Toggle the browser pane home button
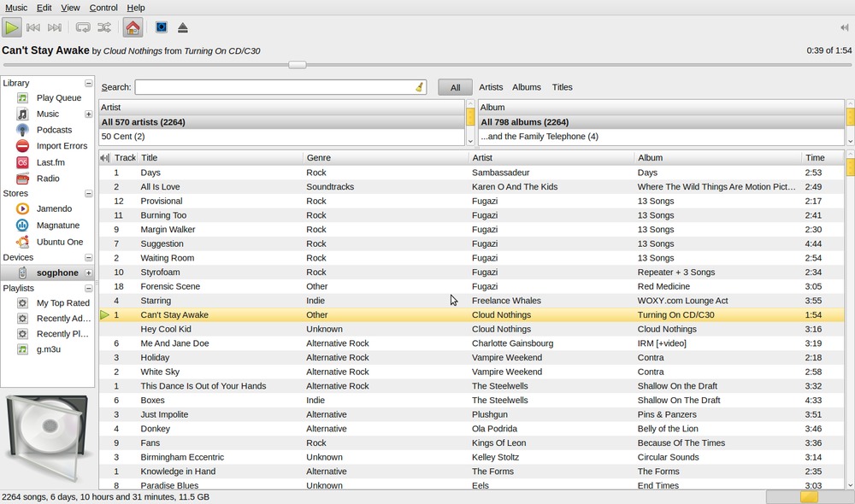The width and height of the screenshot is (855, 504). pyautogui.click(x=133, y=28)
